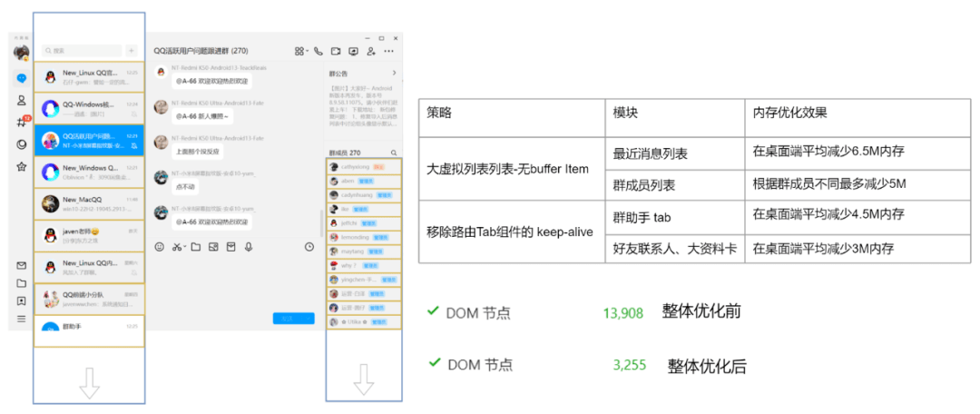Image resolution: width=980 pixels, height=414 pixels.
Task: Click the search box above the chat list
Action: click(82, 51)
